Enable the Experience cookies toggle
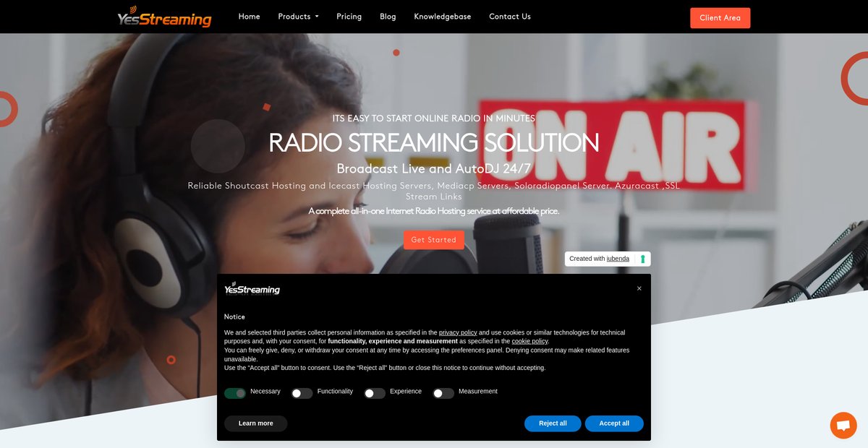 375,393
